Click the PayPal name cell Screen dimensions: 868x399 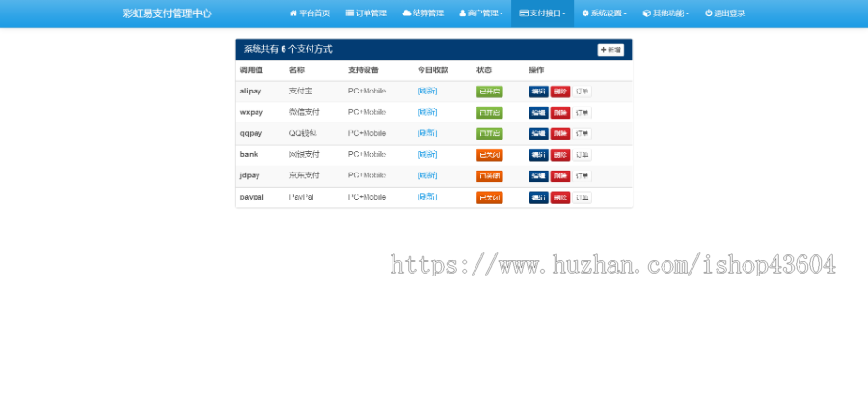pos(302,197)
